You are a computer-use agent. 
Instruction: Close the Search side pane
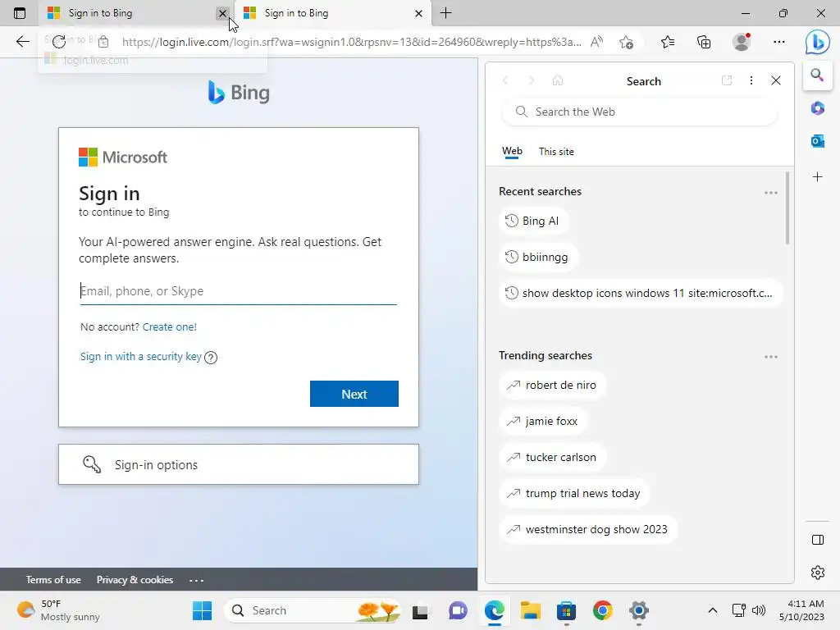pos(776,80)
